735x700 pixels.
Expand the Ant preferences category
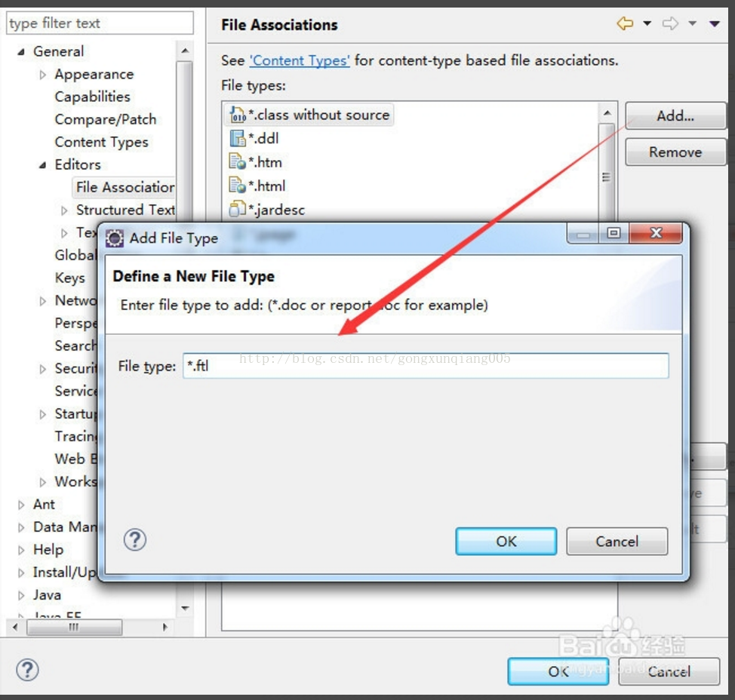[x=21, y=505]
